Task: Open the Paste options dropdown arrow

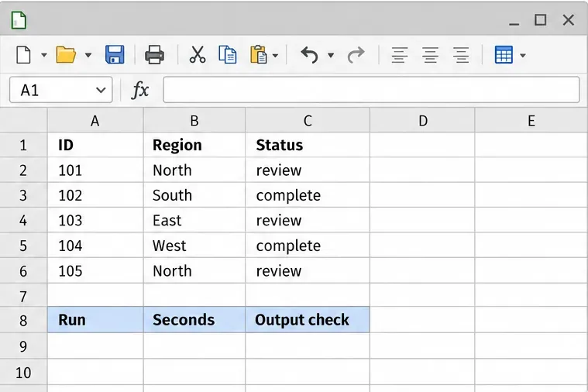Action: 275,56
